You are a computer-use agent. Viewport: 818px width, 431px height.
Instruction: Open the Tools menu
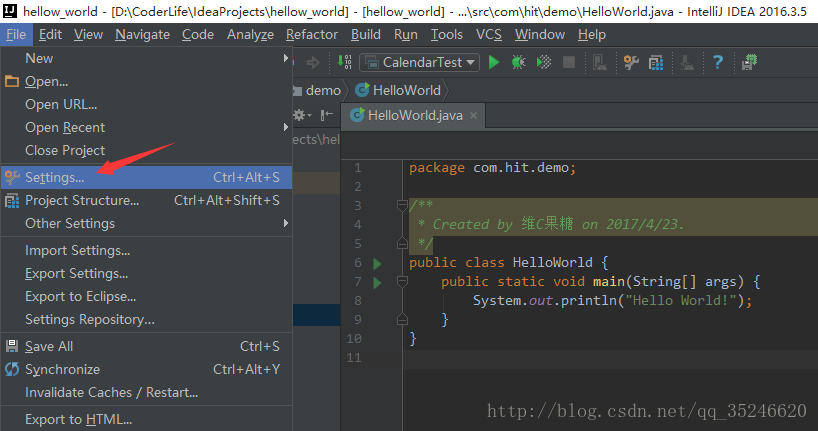coord(447,34)
